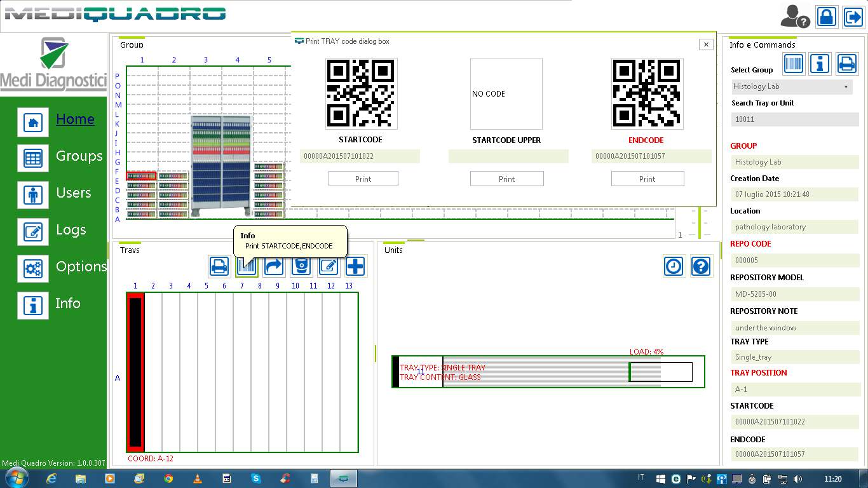This screenshot has height=488, width=868.
Task: Click the ENDCODE value field in dialog
Action: [x=651, y=156]
